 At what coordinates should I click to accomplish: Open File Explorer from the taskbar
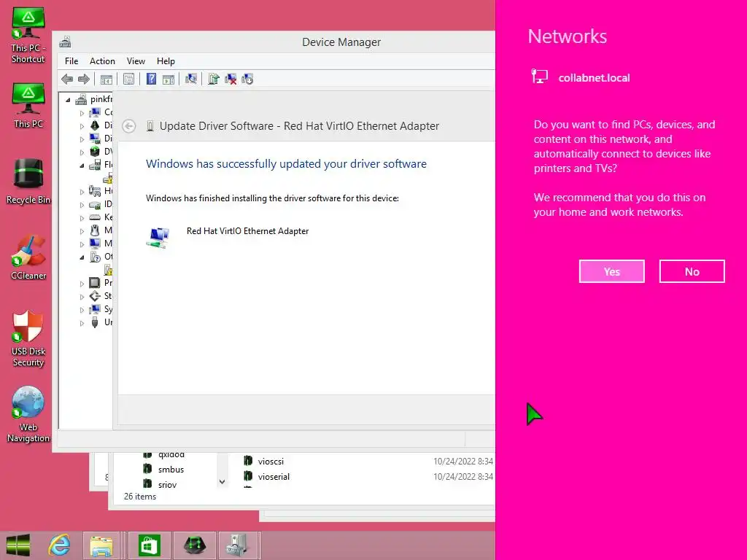101,545
